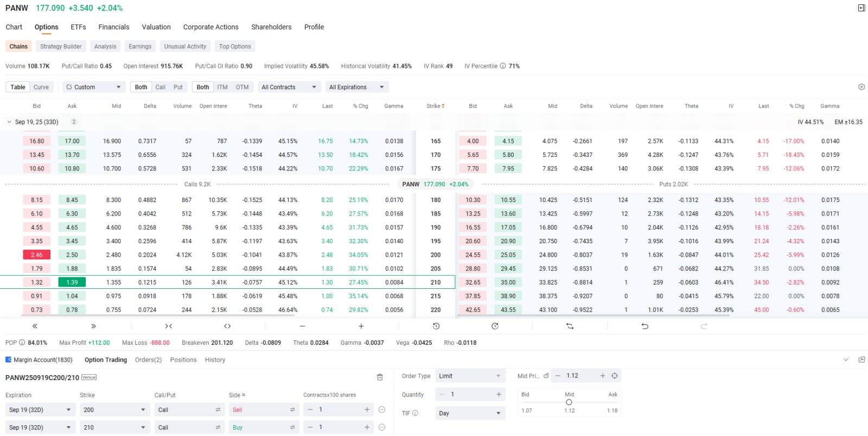Image resolution: width=868 pixels, height=436 pixels.
Task: Decrease limit price with minus
Action: [x=558, y=376]
